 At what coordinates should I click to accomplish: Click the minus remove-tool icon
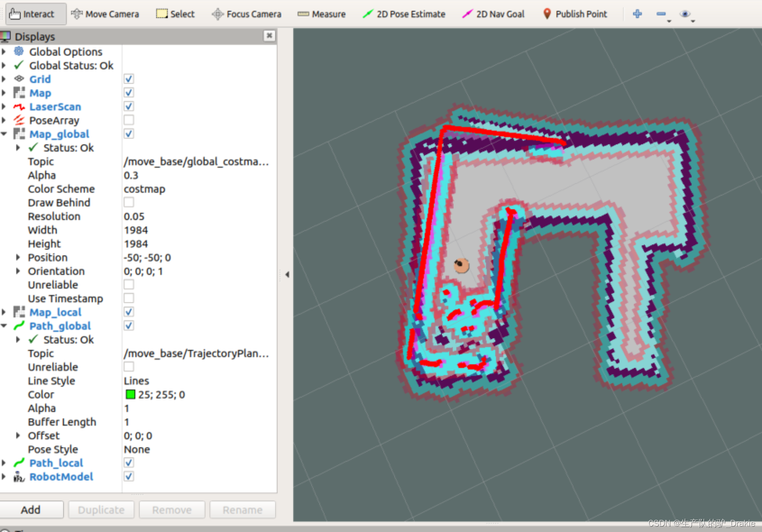pyautogui.click(x=661, y=14)
